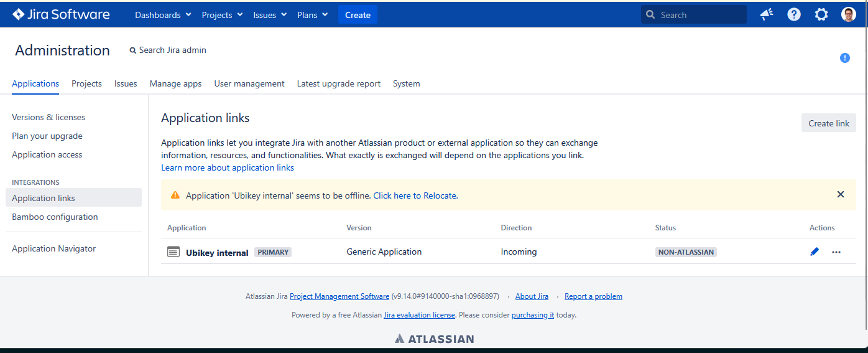Open Application Navigator in sidebar

[54, 248]
